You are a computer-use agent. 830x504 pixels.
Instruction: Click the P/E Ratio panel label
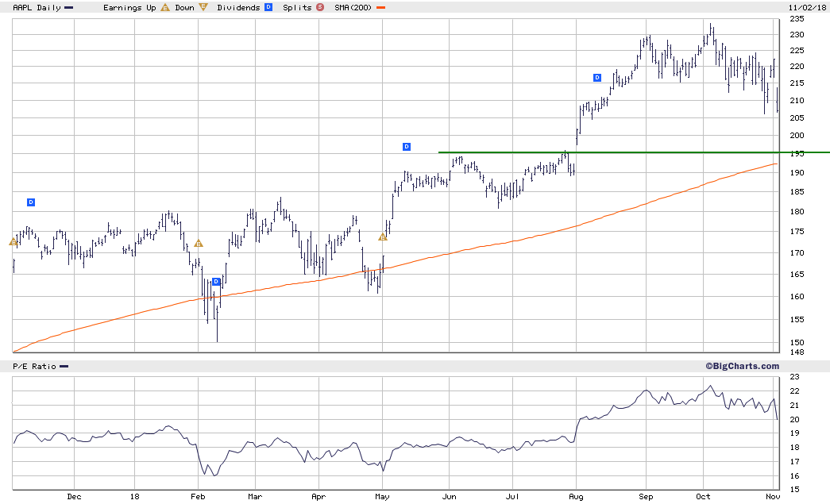coord(34,366)
